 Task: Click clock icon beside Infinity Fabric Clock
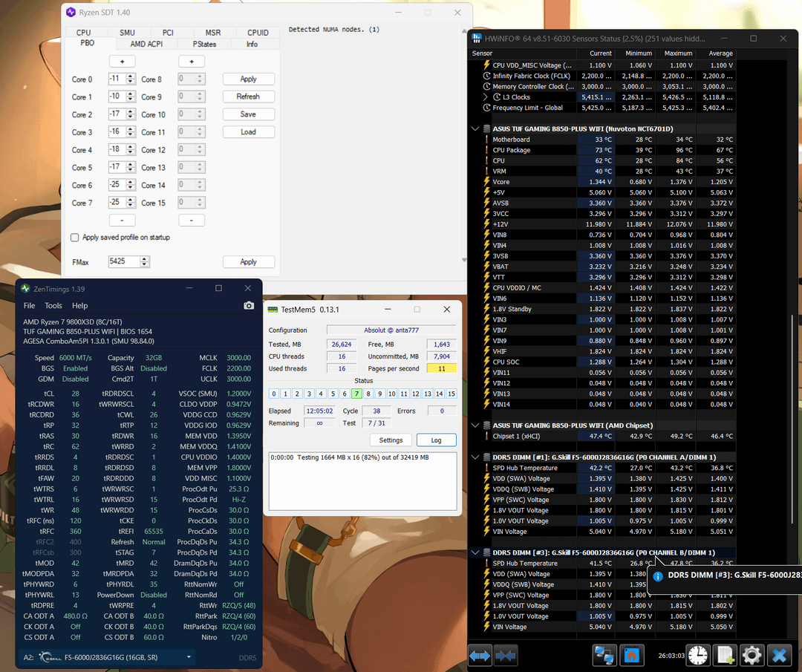487,76
